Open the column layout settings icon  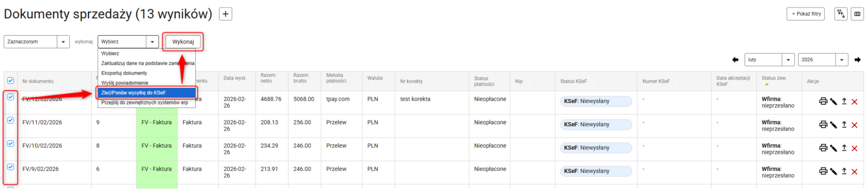(x=857, y=14)
